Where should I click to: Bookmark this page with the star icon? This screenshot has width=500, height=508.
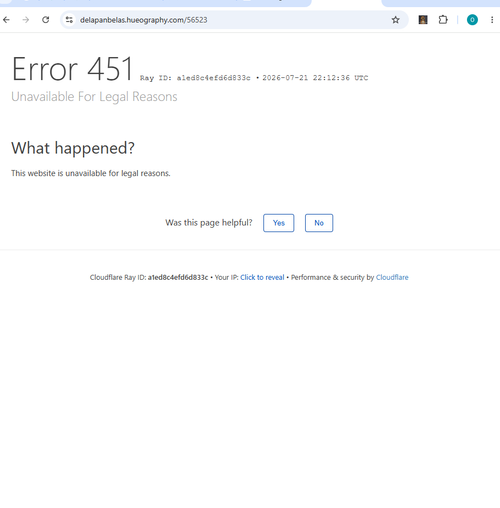point(395,20)
